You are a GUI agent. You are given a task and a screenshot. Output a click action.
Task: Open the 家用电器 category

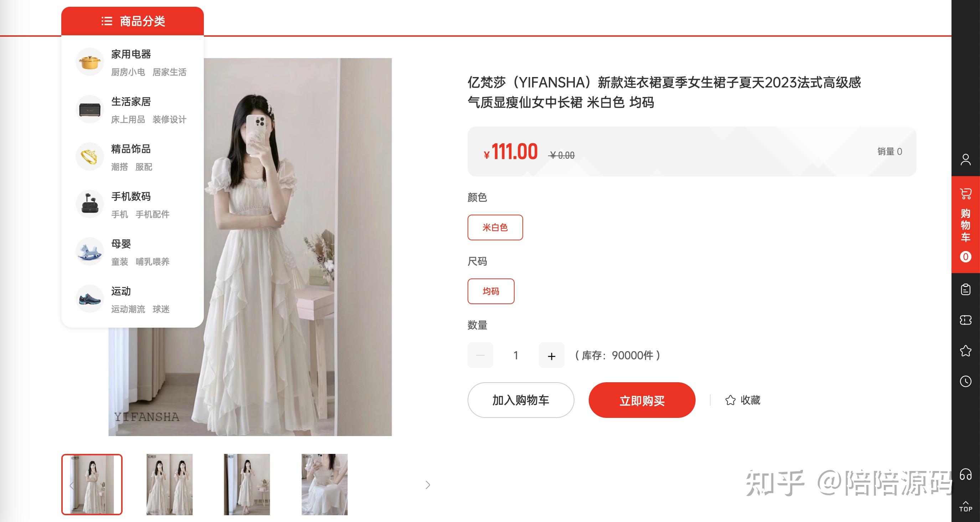[131, 54]
